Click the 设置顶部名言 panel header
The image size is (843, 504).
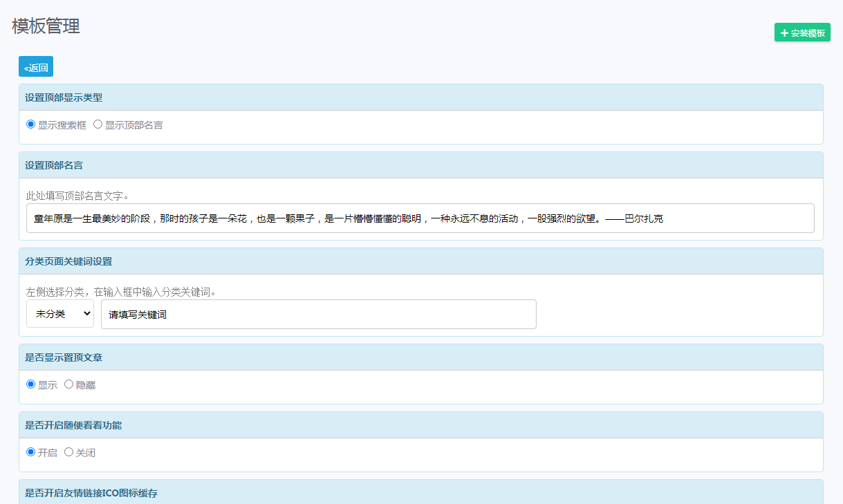[421, 165]
